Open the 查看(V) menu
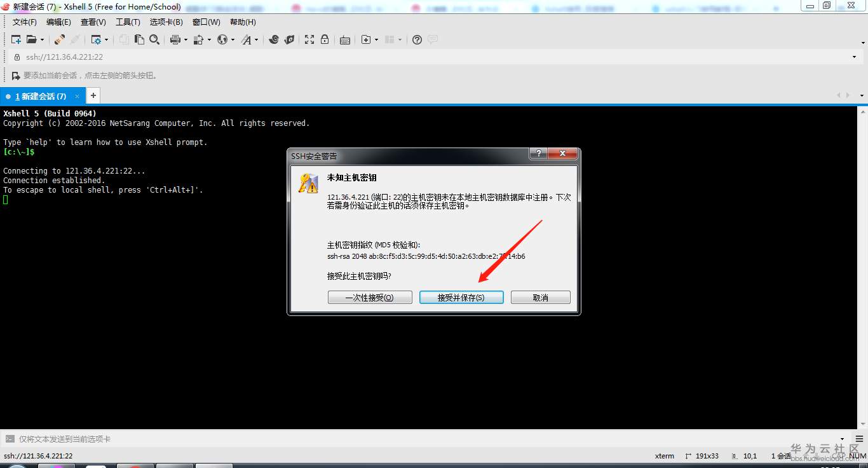Screen dimensions: 868x468 (93, 22)
